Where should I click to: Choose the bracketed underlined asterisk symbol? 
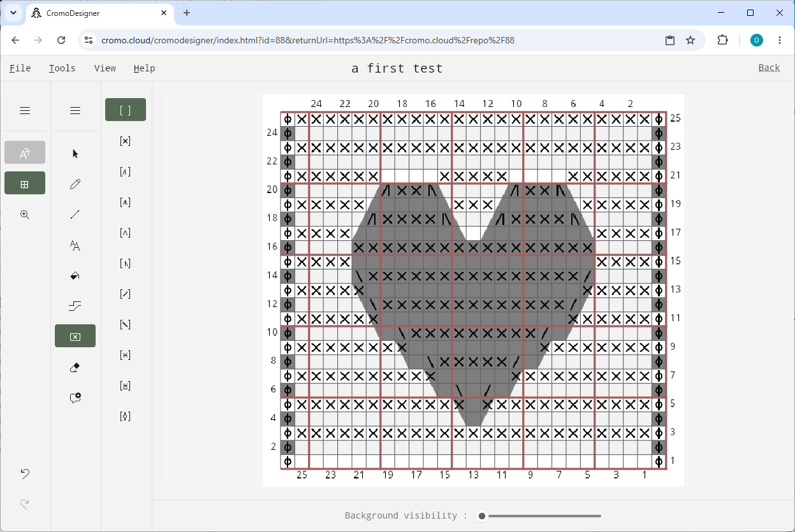[x=126, y=385]
